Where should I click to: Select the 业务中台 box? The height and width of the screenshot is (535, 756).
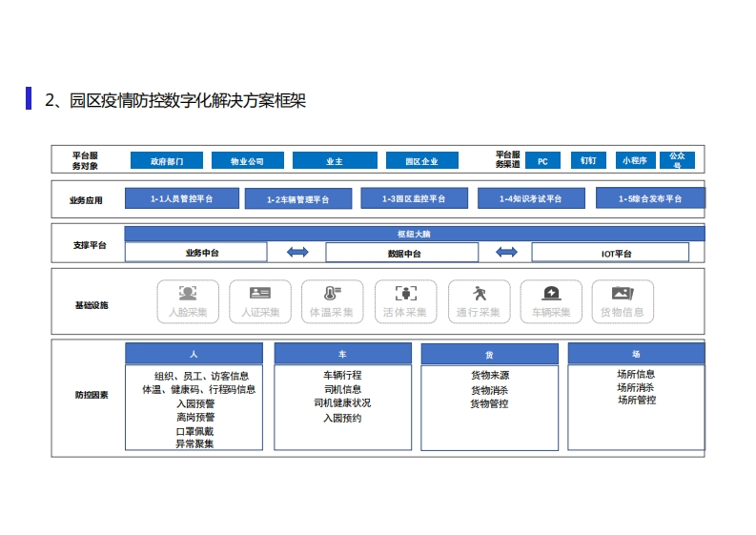pos(195,253)
